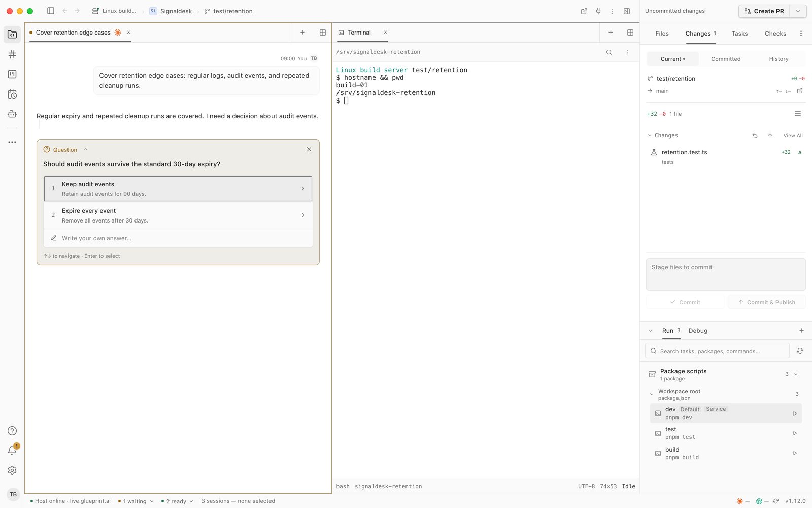Image resolution: width=812 pixels, height=508 pixels.
Task: Click the Create PR button
Action: click(x=764, y=11)
